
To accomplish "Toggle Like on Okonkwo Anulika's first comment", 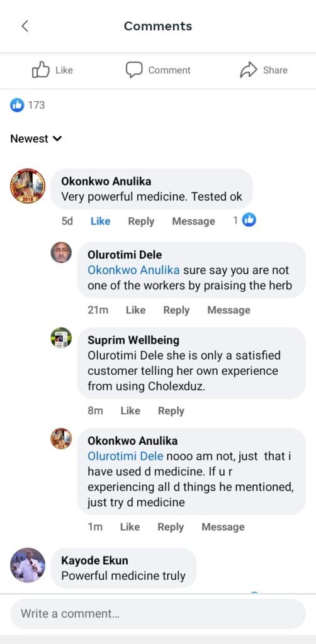I will [x=100, y=221].
